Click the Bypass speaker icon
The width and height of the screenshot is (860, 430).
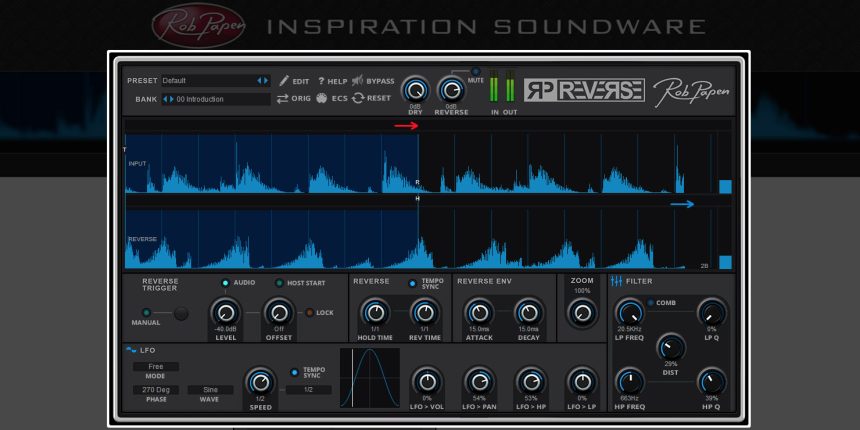coord(357,80)
